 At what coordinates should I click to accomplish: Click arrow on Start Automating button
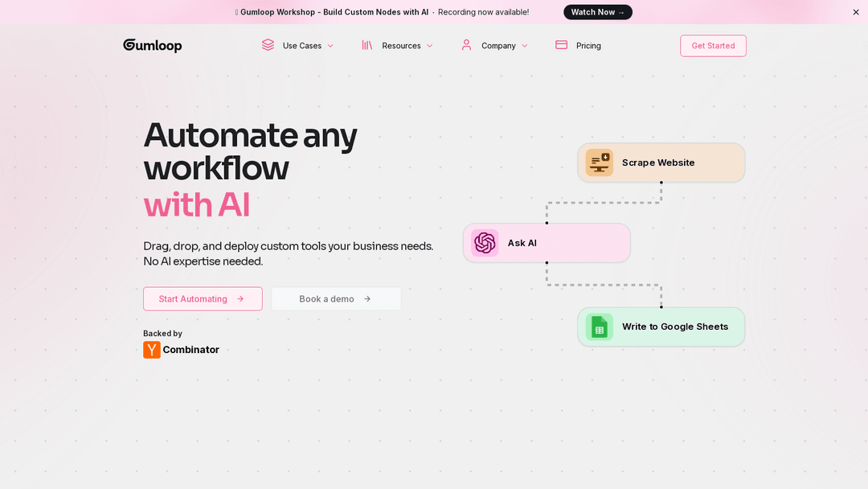click(240, 299)
